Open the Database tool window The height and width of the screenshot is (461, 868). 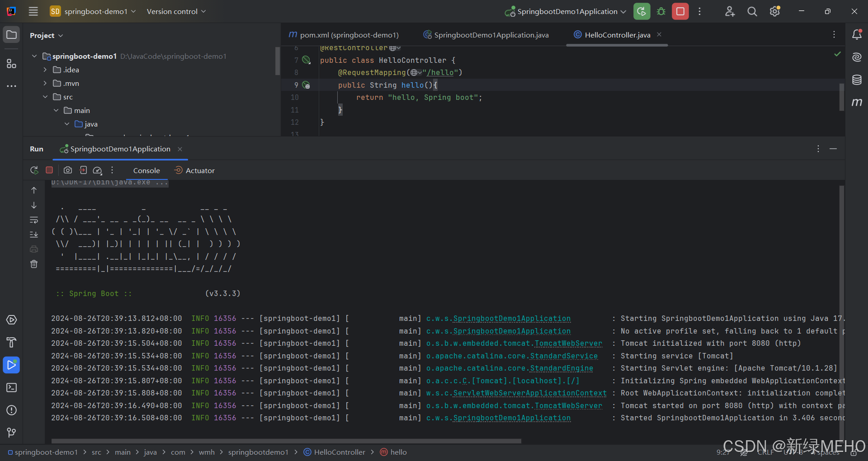click(x=857, y=80)
